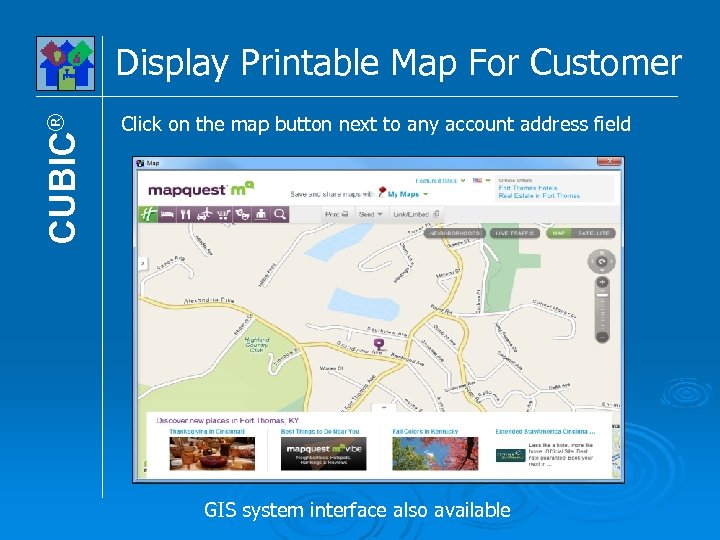Image resolution: width=720 pixels, height=540 pixels.
Task: Click the zoom out minus button
Action: coord(602,337)
